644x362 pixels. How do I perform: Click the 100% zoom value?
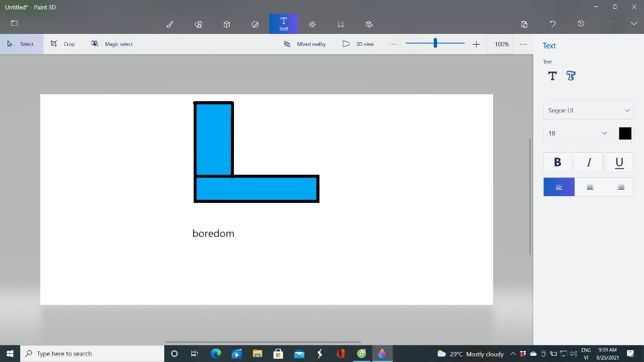501,44
